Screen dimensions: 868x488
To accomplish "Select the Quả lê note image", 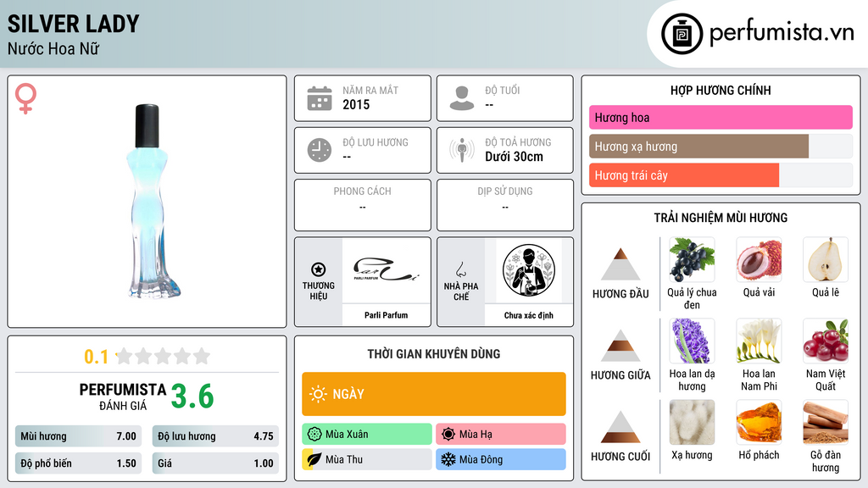I will (826, 259).
